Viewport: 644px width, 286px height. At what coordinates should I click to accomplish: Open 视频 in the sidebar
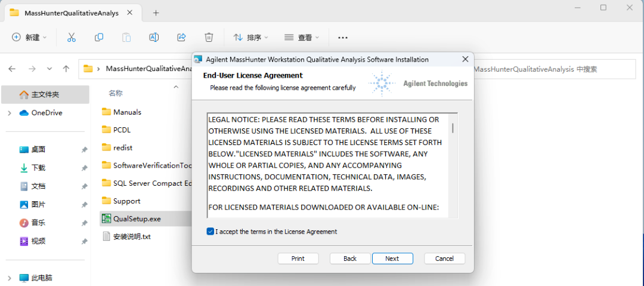coord(38,241)
